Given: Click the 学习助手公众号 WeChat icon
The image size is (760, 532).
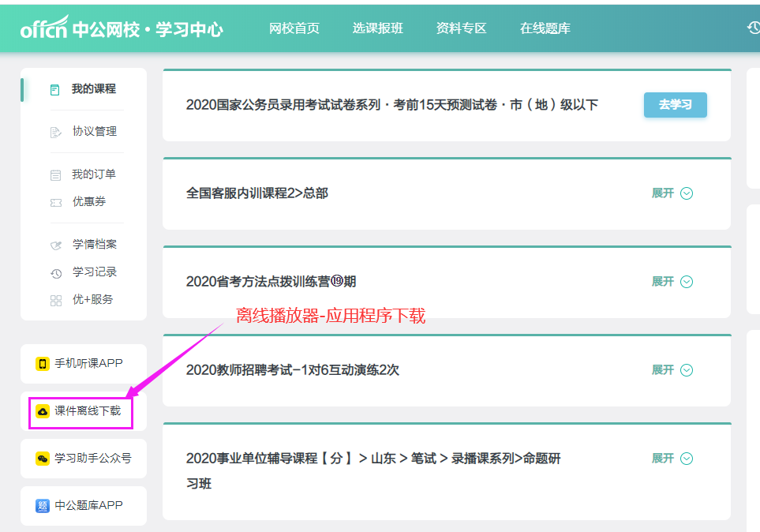Looking at the screenshot, I should coord(43,459).
